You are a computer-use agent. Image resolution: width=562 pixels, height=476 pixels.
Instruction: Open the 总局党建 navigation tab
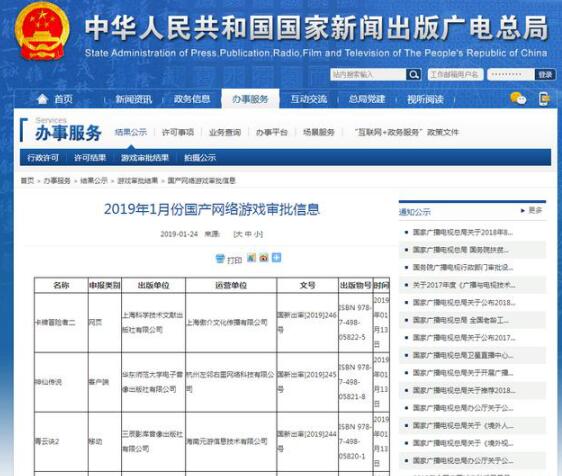tap(367, 99)
